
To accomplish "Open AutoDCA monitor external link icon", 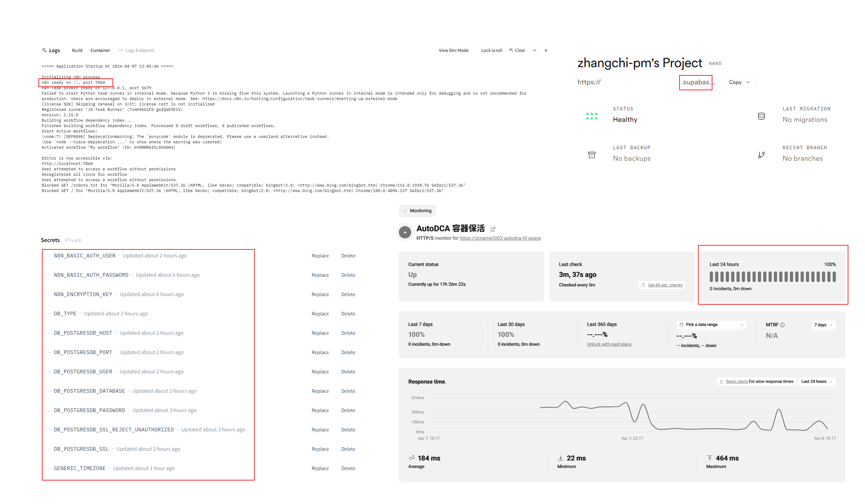I will click(493, 229).
